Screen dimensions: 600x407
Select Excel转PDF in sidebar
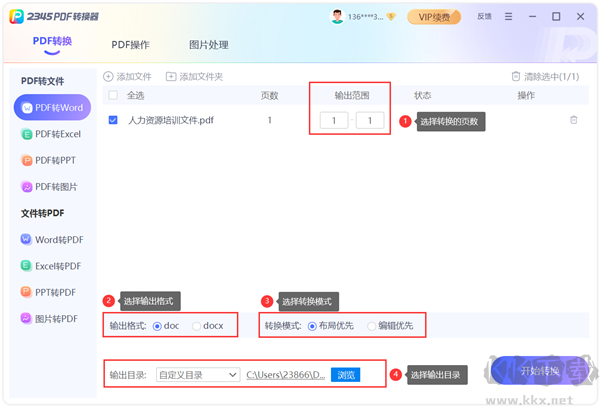click(x=51, y=266)
